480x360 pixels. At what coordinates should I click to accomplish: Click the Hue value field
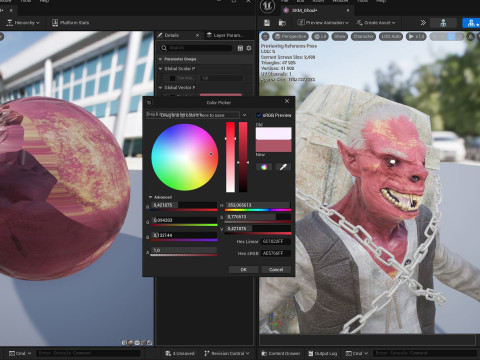click(x=258, y=205)
